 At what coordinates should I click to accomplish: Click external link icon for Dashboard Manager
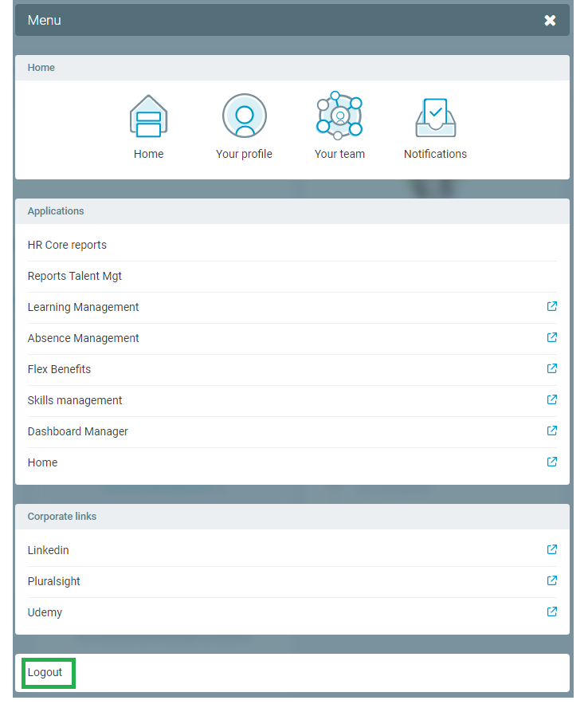pyautogui.click(x=552, y=431)
